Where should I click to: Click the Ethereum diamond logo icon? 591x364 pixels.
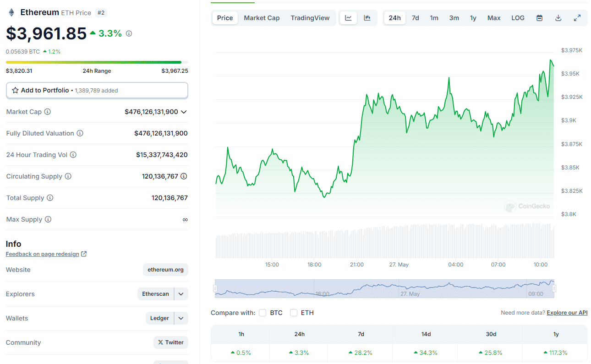(x=11, y=12)
